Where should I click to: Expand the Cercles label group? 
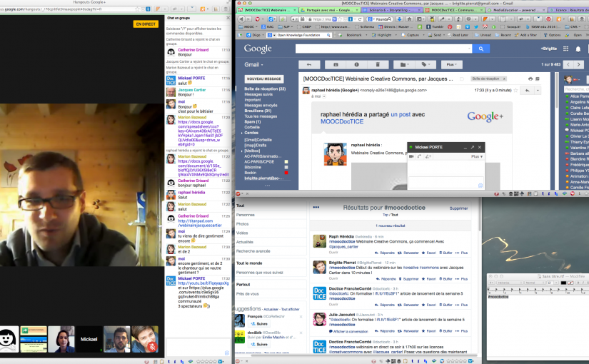click(x=242, y=133)
